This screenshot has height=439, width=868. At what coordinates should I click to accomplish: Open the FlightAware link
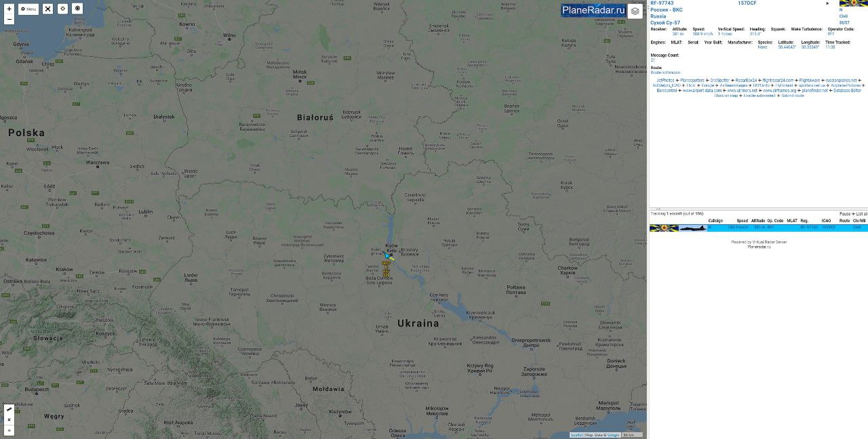pos(810,81)
